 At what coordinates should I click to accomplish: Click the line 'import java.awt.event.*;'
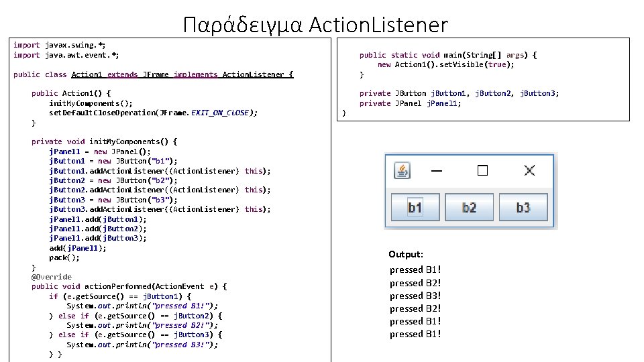pos(66,55)
